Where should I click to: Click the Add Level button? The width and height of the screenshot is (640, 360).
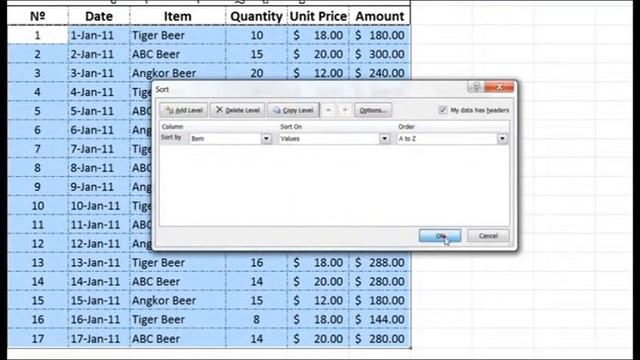(x=184, y=110)
